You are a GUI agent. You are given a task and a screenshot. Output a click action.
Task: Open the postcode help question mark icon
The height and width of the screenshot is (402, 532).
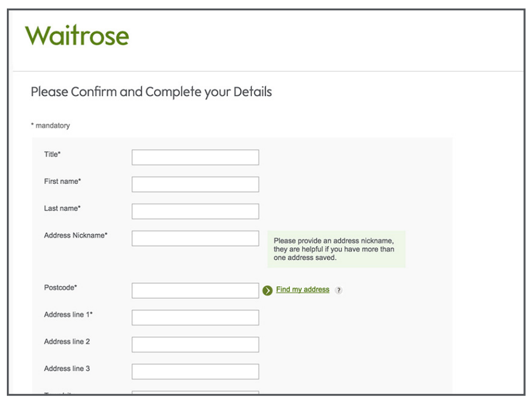click(338, 291)
